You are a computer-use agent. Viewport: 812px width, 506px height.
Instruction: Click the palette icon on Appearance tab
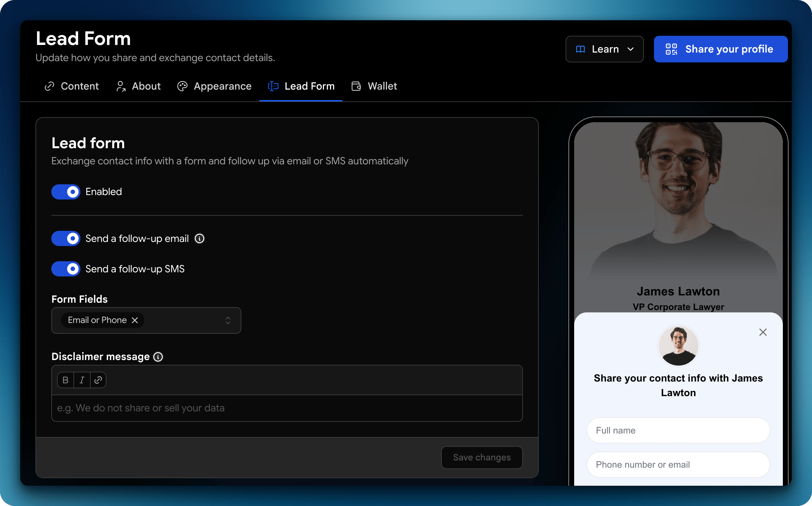pyautogui.click(x=182, y=86)
